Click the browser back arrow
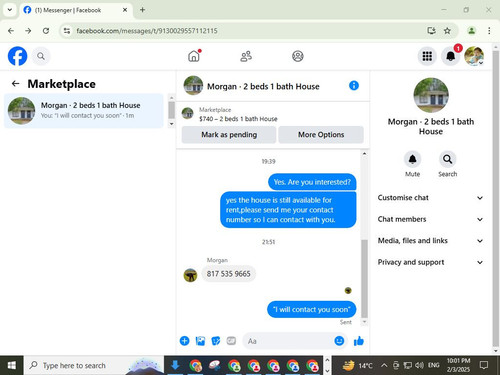This screenshot has width=500, height=375. 11,31
